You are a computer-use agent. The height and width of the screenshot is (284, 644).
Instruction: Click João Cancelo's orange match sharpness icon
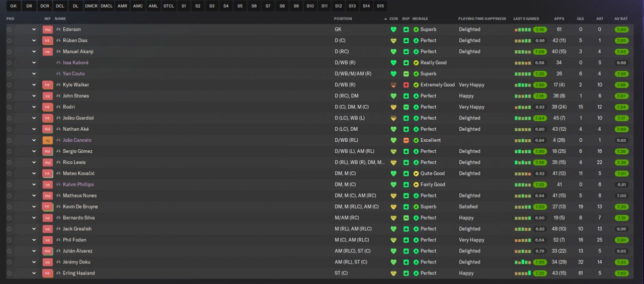click(406, 140)
